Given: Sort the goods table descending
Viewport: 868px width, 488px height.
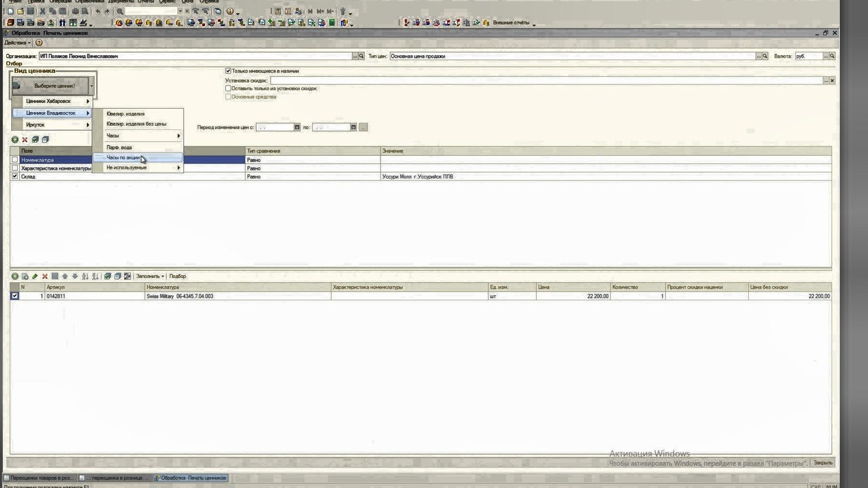Looking at the screenshot, I should [95, 276].
